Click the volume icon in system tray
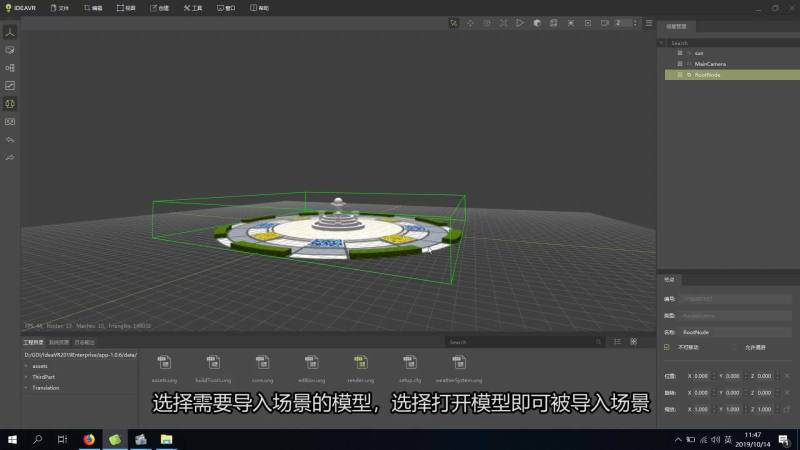The height and width of the screenshot is (450, 800). click(715, 440)
